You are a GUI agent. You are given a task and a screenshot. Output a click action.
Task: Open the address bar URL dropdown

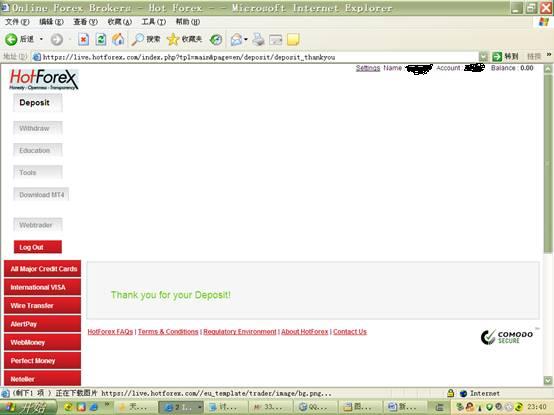(483, 57)
